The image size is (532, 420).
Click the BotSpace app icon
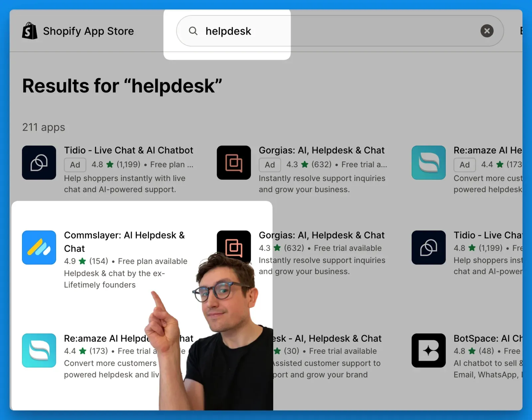coord(428,351)
